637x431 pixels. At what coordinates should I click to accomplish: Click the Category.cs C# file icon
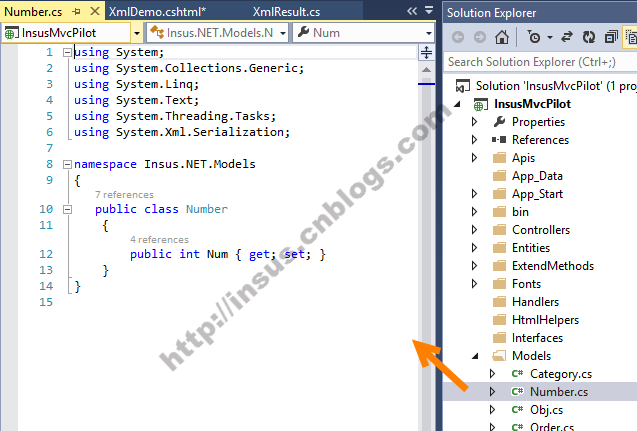tap(518, 374)
